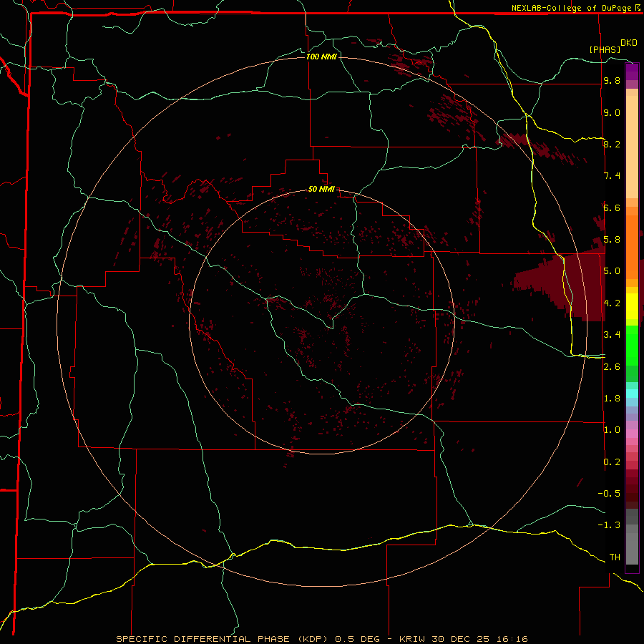Click the pink segment of the color bar
Image resolution: width=644 pixels, height=644 pixels.
point(632,434)
